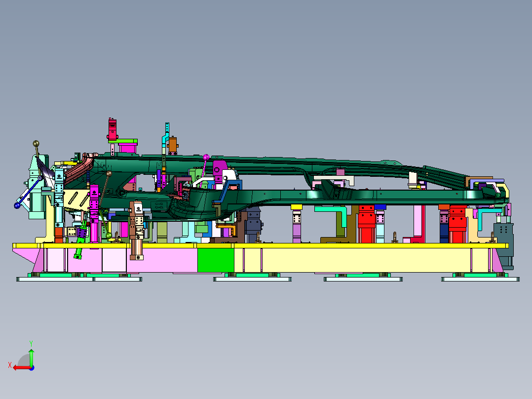532x399 pixels.
Task: Select the orange block atop the fixture
Action: tap(173, 145)
